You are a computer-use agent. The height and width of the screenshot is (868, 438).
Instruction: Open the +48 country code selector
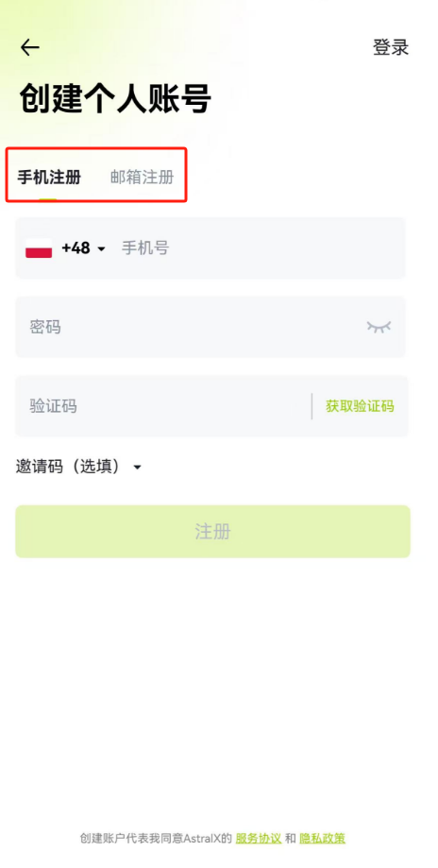(83, 248)
